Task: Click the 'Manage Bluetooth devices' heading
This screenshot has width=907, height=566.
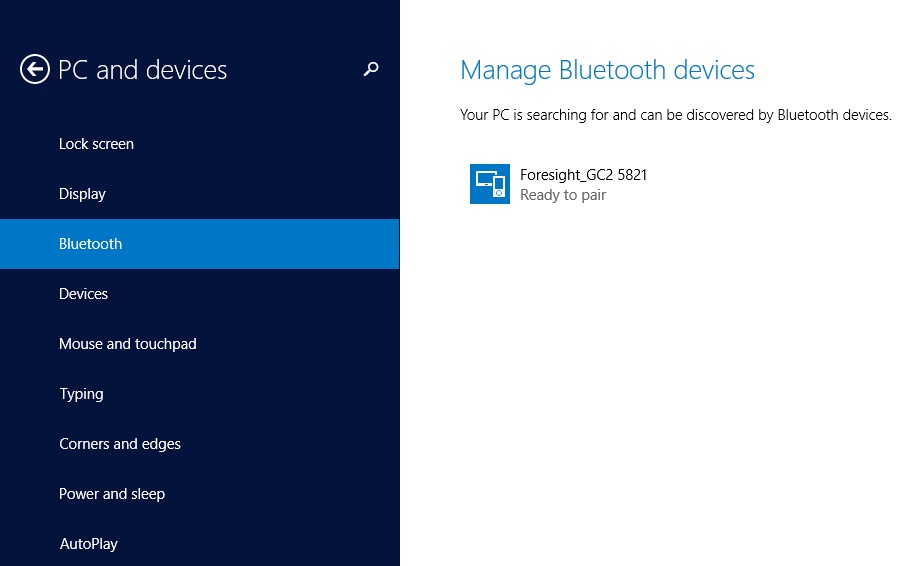Action: [x=607, y=70]
